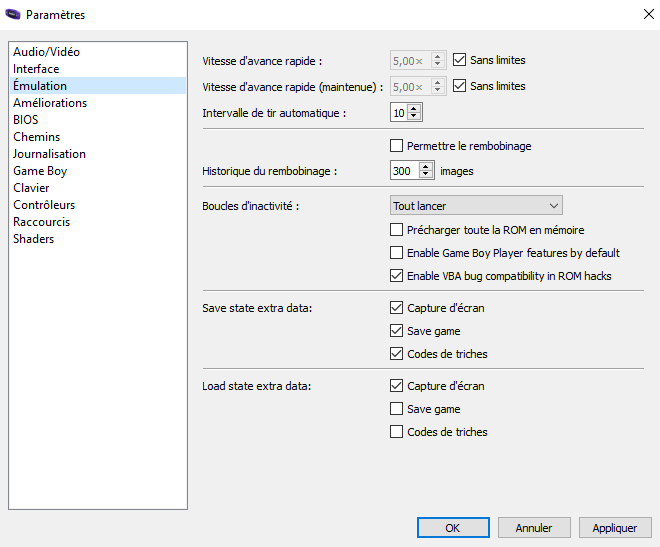This screenshot has height=547, width=660.
Task: Uncheck Codes de triches under Save state
Action: coord(396,353)
